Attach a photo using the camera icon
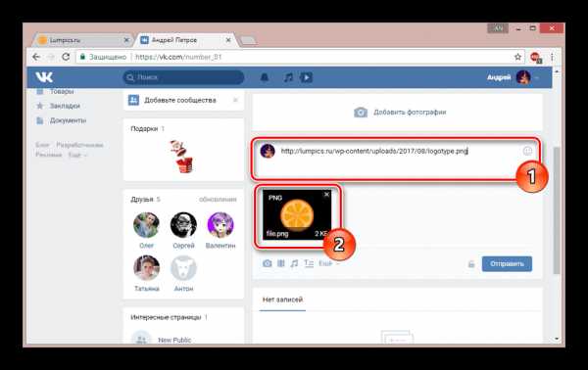Image resolution: width=588 pixels, height=370 pixels. pos(267,263)
